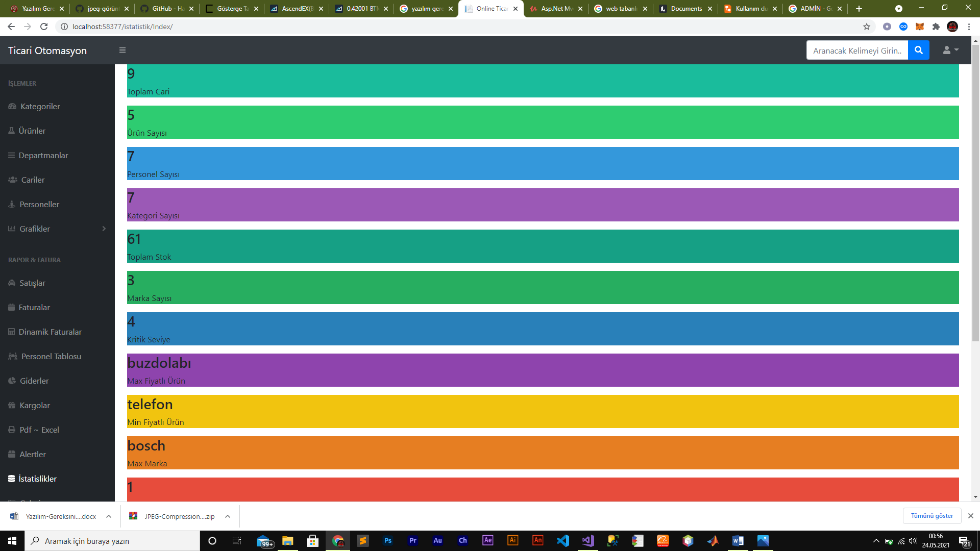Screen dimensions: 980x551
Task: Expand options for Yazılım-Gereksini docx download
Action: pyautogui.click(x=109, y=516)
